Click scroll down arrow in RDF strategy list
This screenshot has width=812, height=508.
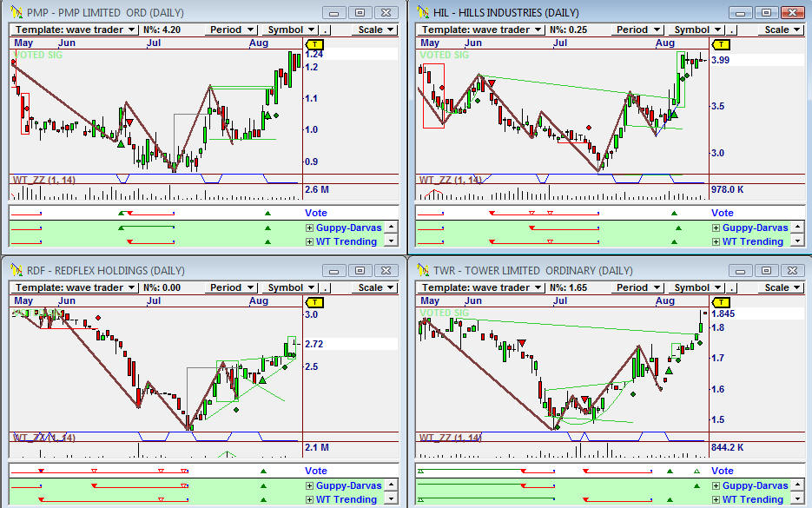pos(392,498)
